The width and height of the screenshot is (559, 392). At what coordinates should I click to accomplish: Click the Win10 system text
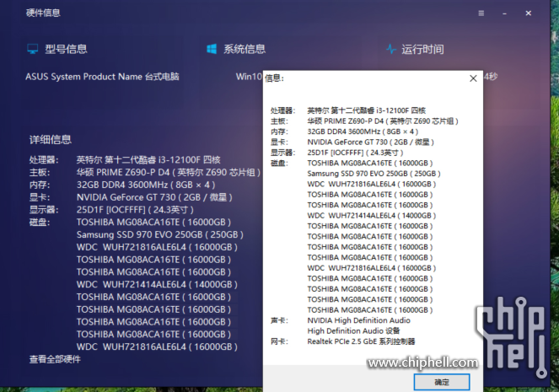(249, 77)
